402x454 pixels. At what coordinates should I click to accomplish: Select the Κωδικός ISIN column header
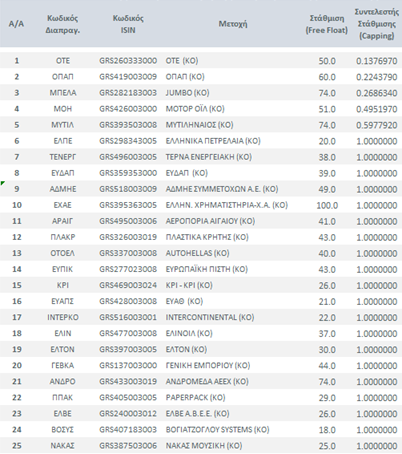[x=128, y=24]
